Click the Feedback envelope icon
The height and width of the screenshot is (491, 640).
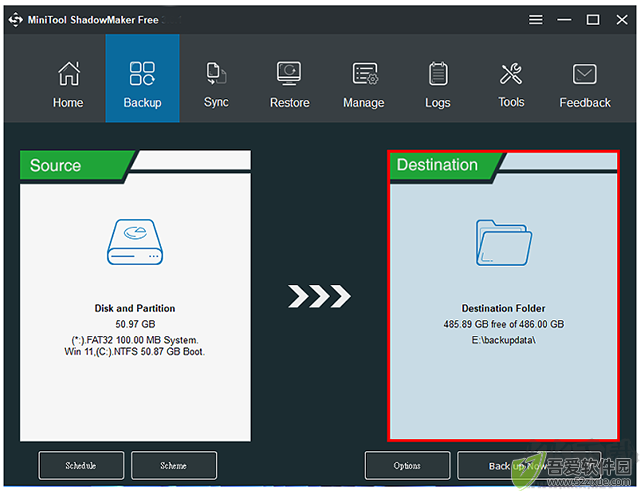pyautogui.click(x=584, y=74)
